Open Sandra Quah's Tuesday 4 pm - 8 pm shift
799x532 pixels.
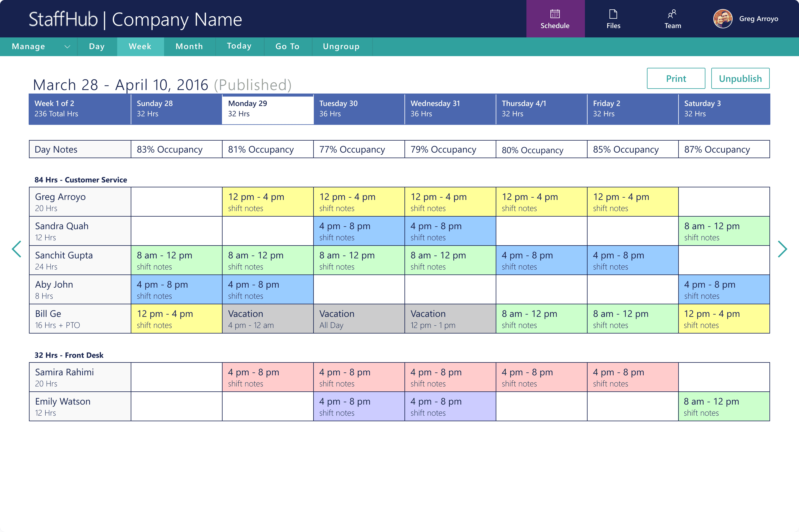point(359,231)
